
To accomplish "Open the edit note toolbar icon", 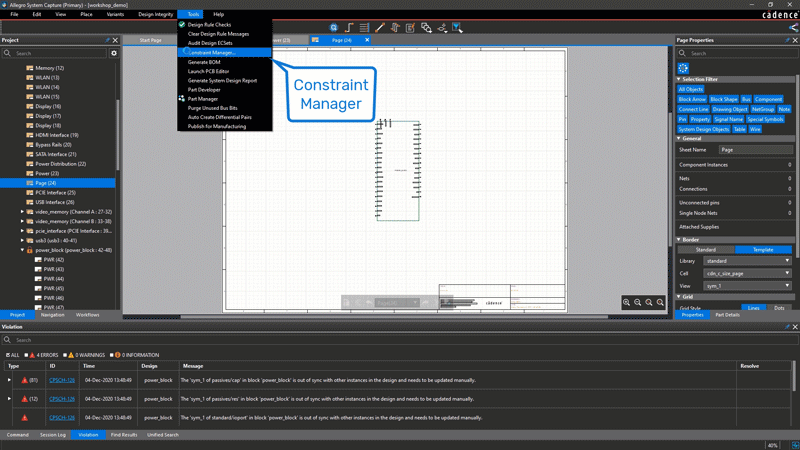I will [x=410, y=28].
